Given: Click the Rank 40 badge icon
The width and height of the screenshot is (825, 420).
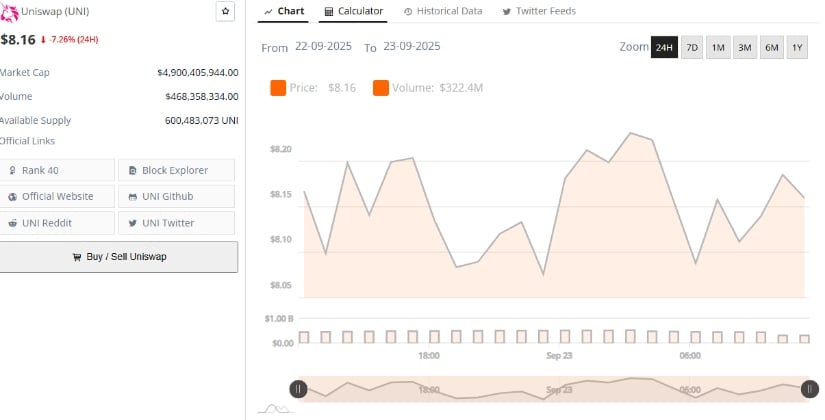Looking at the screenshot, I should tap(13, 171).
